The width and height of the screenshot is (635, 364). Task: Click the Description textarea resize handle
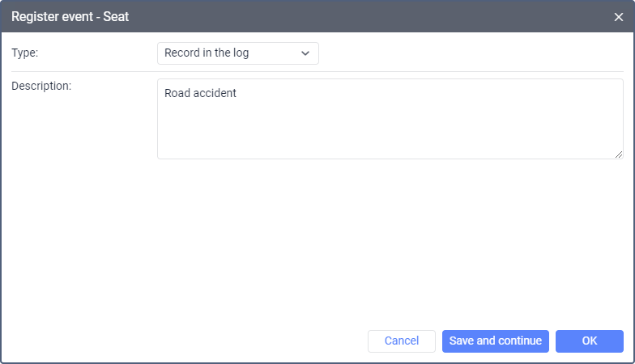[619, 154]
